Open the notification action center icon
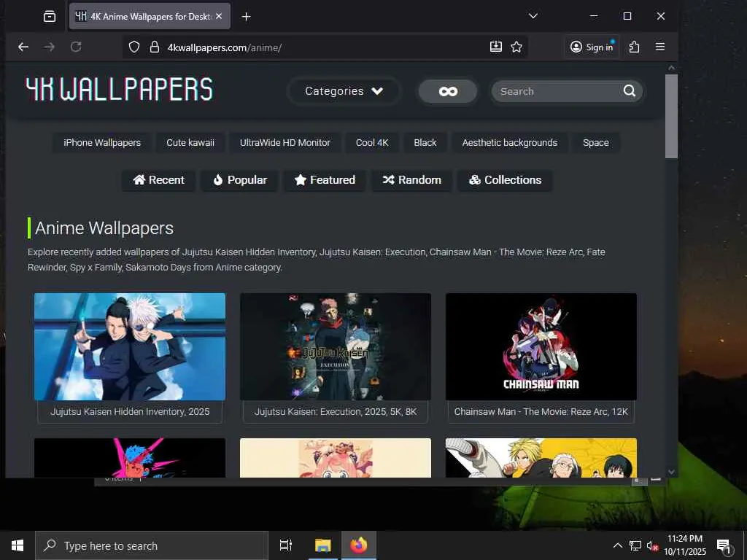747x560 pixels. pos(724,545)
